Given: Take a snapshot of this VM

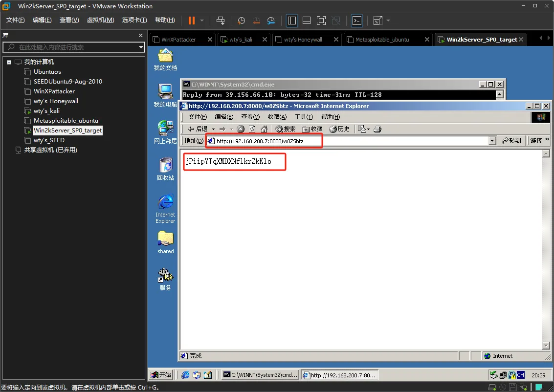Looking at the screenshot, I should [242, 21].
